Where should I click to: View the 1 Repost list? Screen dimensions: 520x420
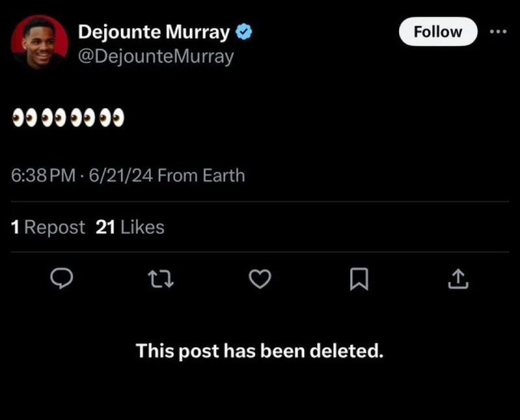(x=48, y=227)
